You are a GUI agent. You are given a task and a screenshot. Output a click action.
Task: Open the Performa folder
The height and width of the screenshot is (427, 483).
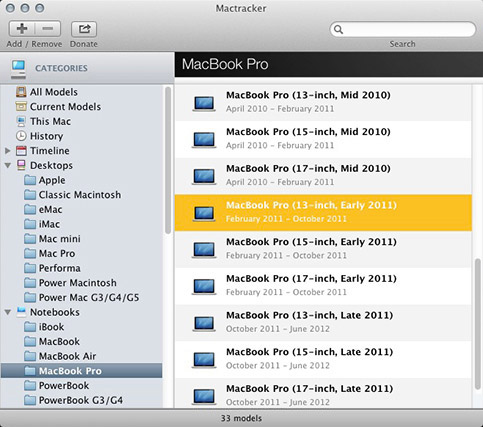click(81, 268)
